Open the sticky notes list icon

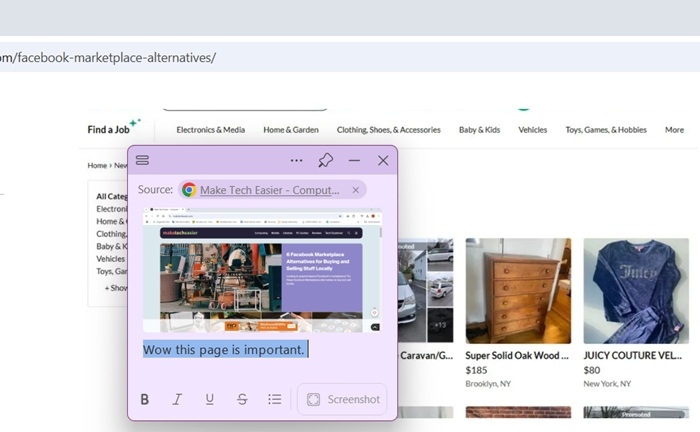[142, 160]
